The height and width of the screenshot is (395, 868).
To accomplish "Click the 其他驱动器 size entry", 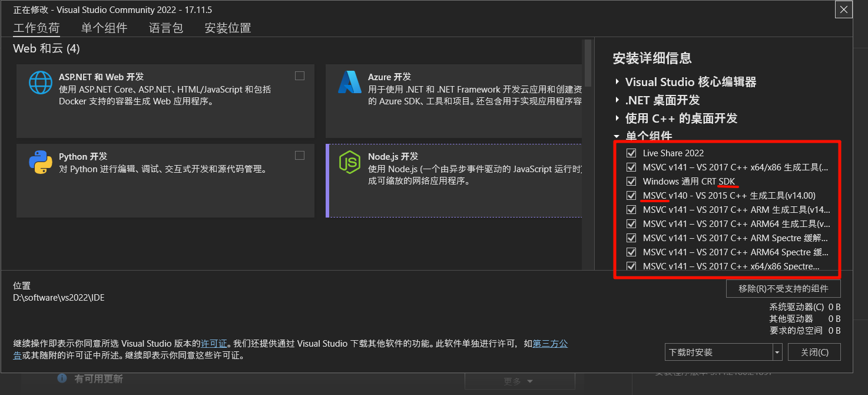I will (805, 319).
